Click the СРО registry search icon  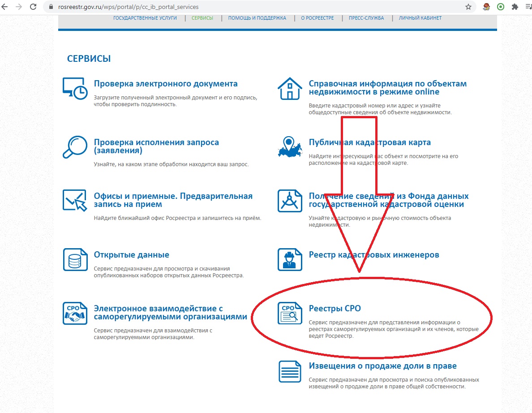tap(290, 313)
